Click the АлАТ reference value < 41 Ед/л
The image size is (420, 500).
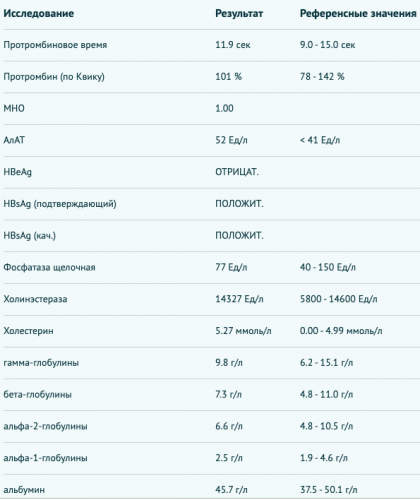[320, 140]
